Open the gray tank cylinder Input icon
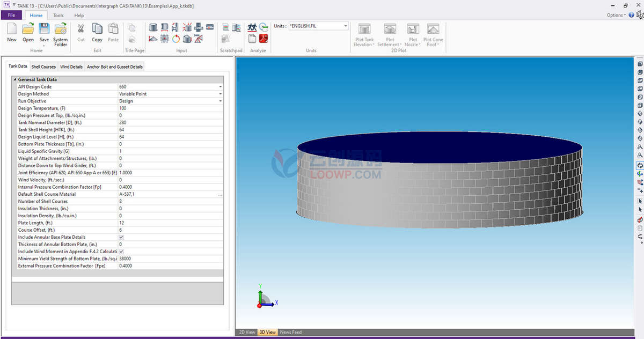Image resolution: width=644 pixels, height=339 pixels. [x=153, y=27]
